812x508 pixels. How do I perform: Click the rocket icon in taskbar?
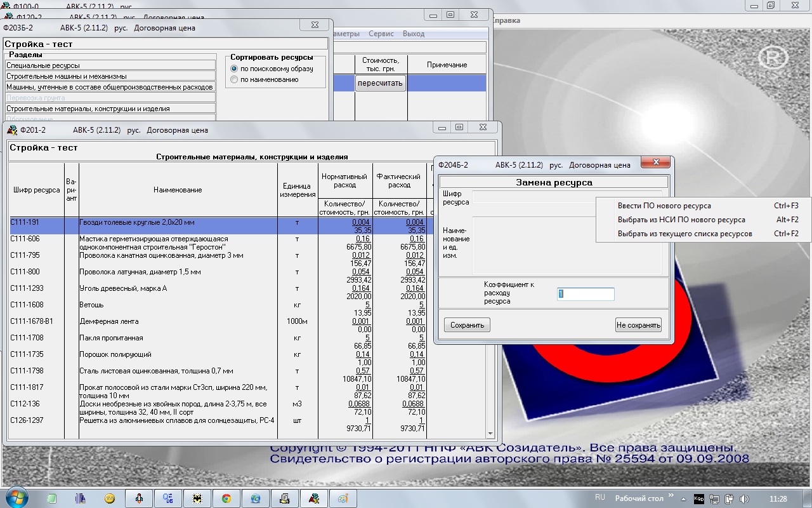[138, 498]
